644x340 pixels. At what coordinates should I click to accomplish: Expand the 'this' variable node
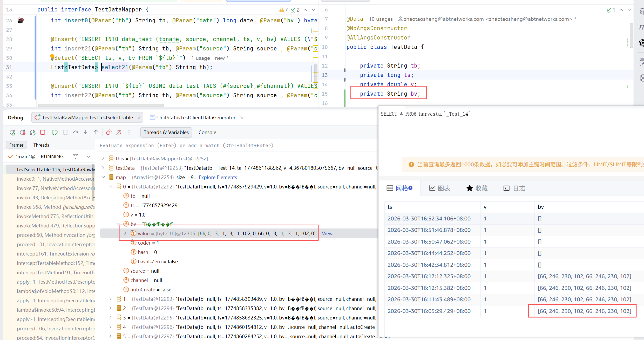click(x=103, y=158)
